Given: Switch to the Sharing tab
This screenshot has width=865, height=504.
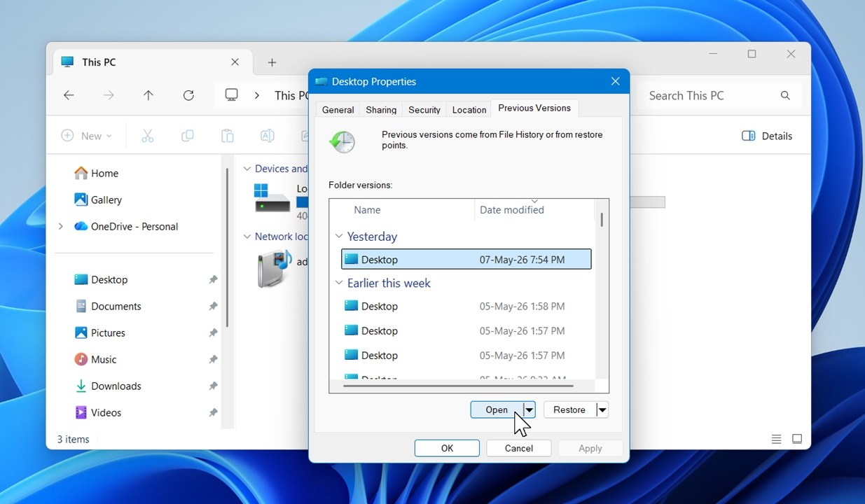Looking at the screenshot, I should point(381,109).
